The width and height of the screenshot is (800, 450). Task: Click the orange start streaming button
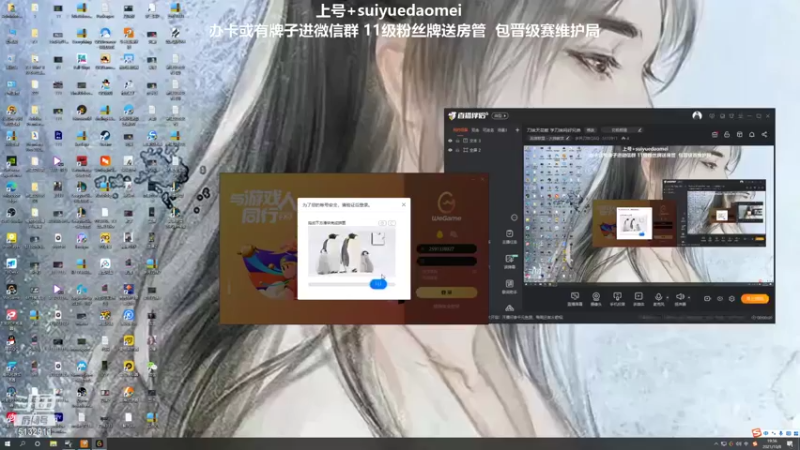point(755,298)
